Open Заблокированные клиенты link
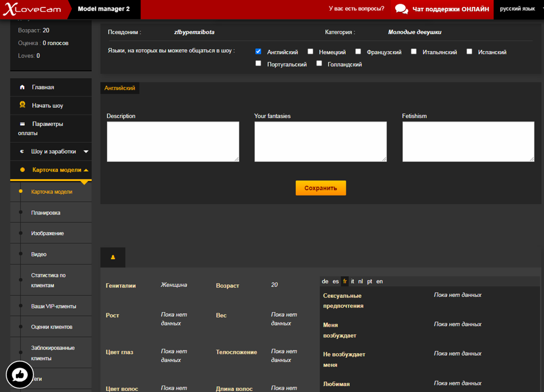544x392 pixels. (x=53, y=353)
